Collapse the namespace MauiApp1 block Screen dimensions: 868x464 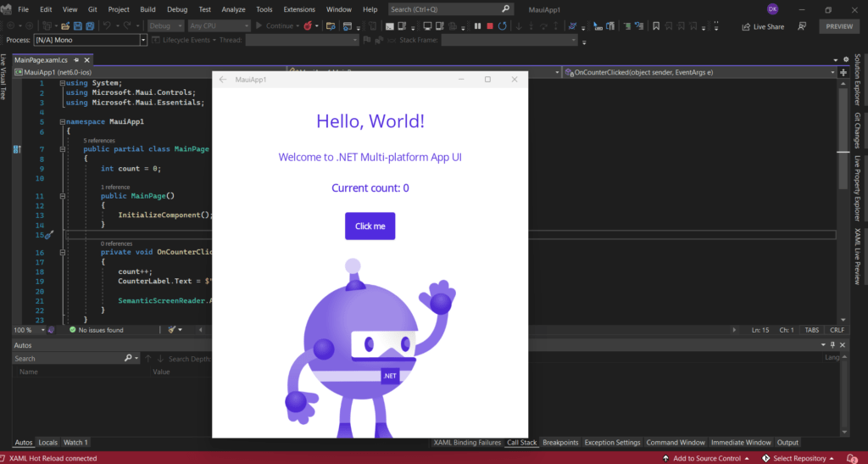(x=63, y=122)
